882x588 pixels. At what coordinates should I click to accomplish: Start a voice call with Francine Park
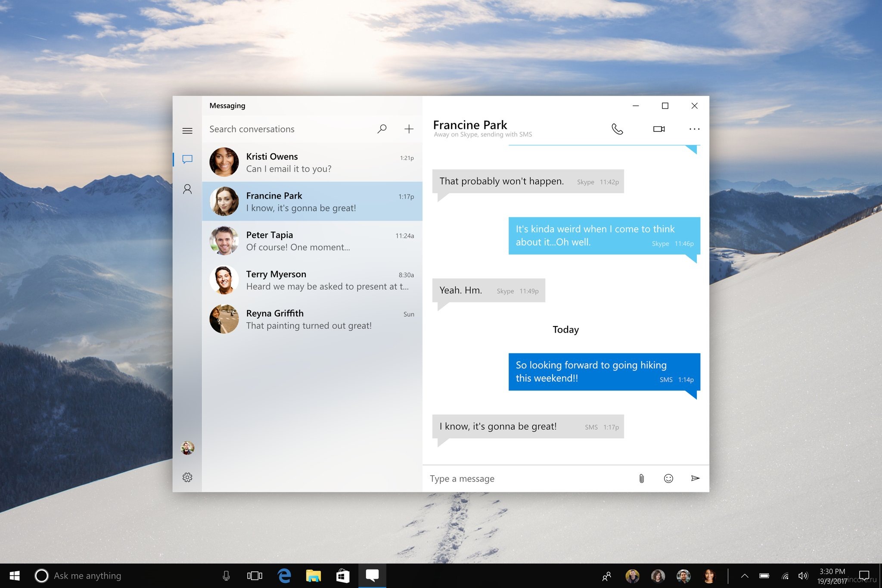click(617, 129)
